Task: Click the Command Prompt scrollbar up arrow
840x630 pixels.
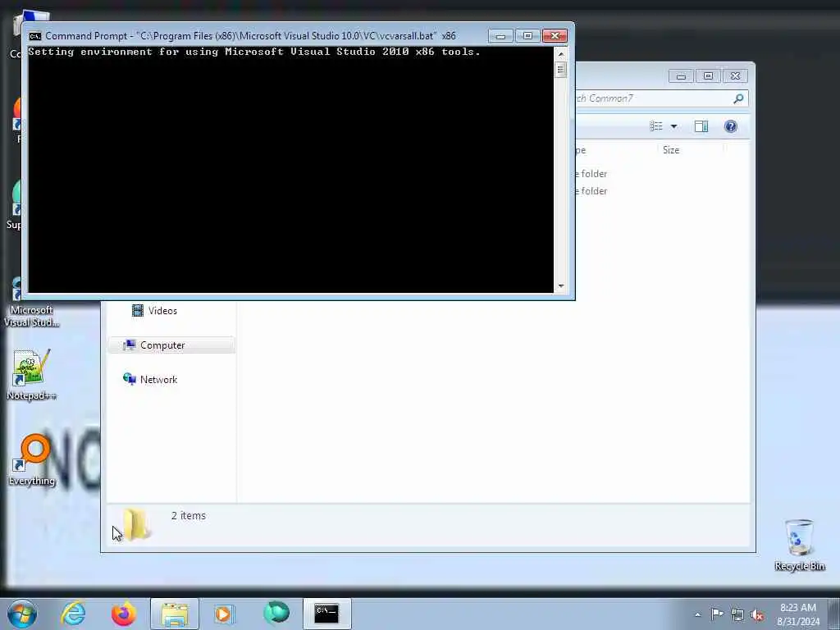Action: (561, 54)
